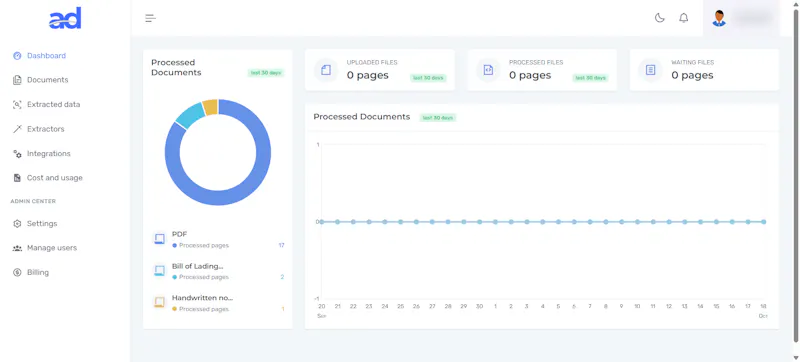Click the Bill of Lading legend entry
The width and height of the screenshot is (800, 362).
pos(218,271)
